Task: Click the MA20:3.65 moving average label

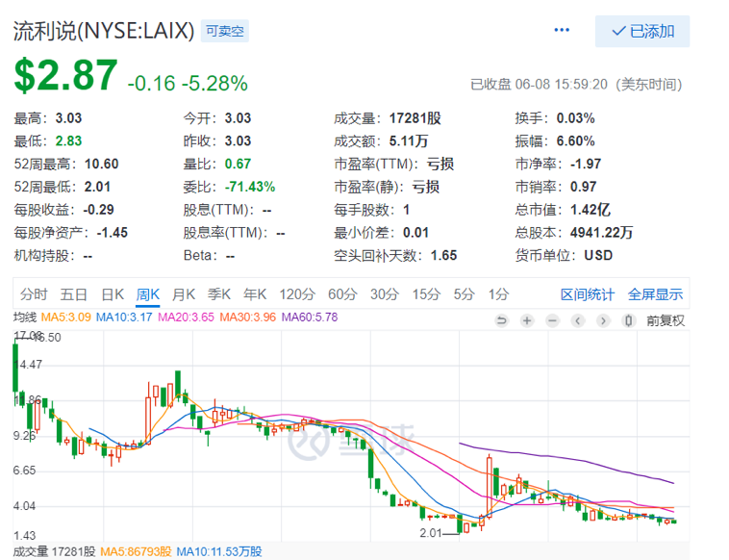Action: [186, 318]
